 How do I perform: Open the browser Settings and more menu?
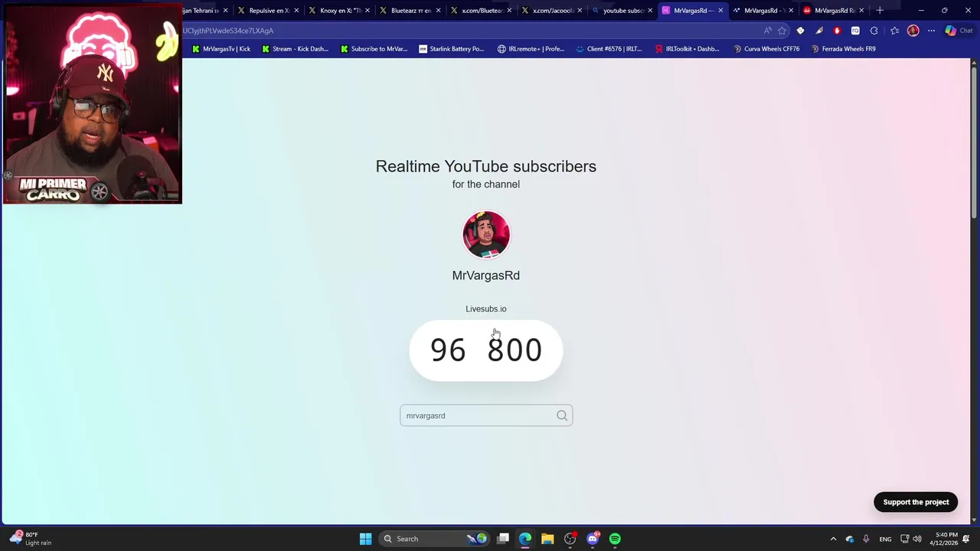(931, 31)
